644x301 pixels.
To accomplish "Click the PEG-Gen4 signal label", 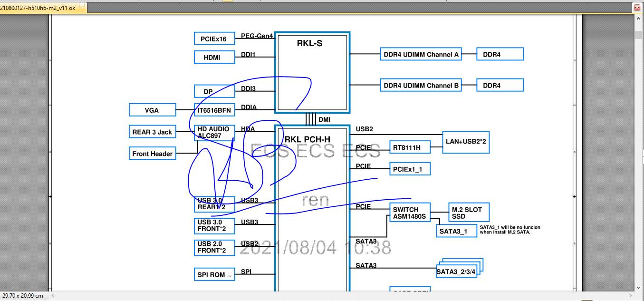I will [x=257, y=36].
